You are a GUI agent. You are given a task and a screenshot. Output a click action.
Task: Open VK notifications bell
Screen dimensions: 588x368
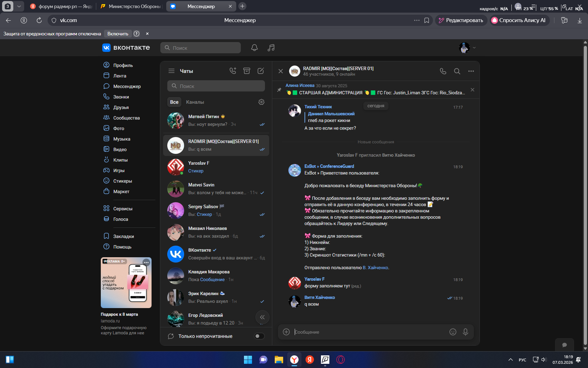click(x=254, y=48)
